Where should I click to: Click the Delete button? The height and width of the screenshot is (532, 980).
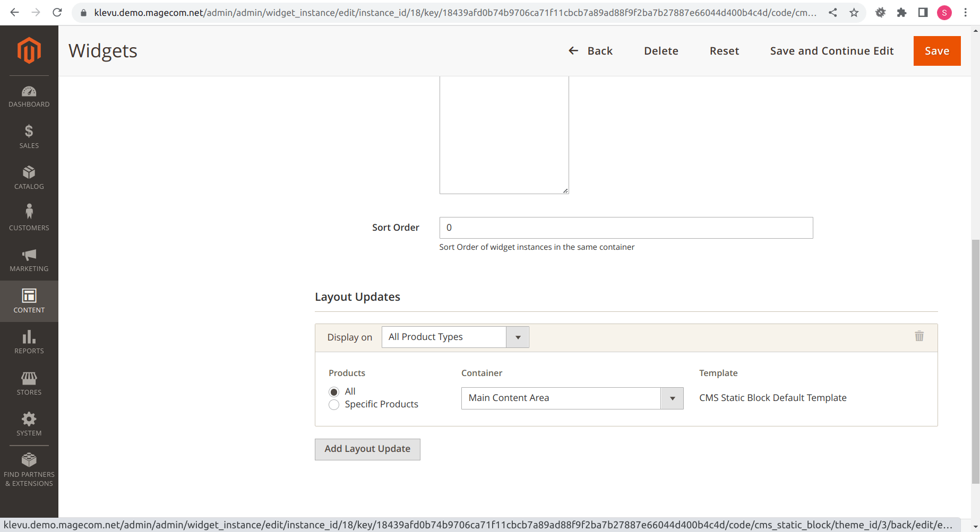661,51
